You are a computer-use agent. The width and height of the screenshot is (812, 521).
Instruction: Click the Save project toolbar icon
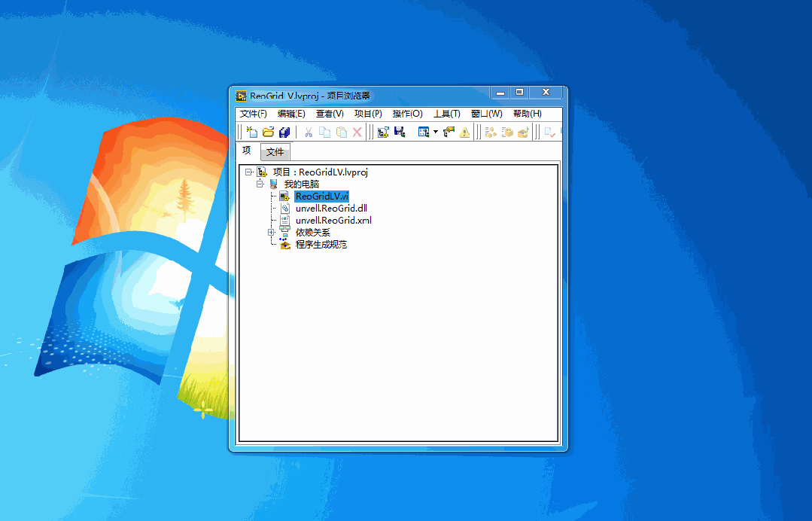(400, 132)
